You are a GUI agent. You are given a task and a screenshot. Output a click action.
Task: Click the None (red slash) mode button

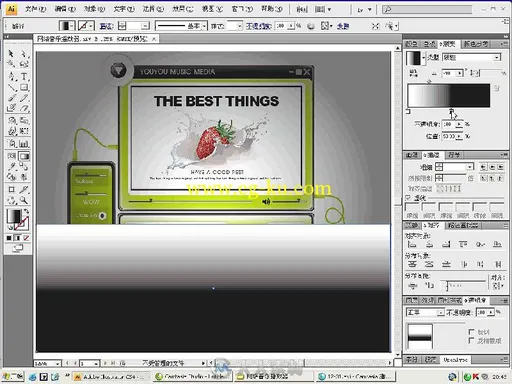coord(26,238)
